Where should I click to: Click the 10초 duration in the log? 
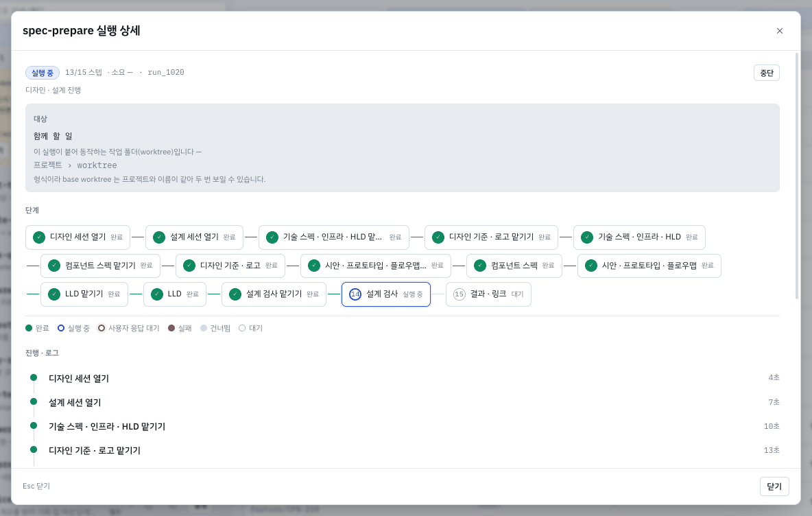772,426
